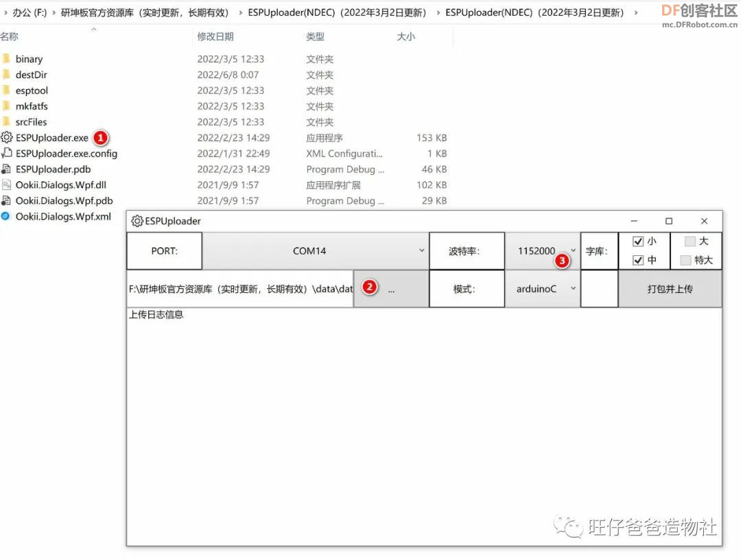This screenshot has width=741, height=560.
Task: Select the mkfatfs folder icon
Action: pos(6,106)
